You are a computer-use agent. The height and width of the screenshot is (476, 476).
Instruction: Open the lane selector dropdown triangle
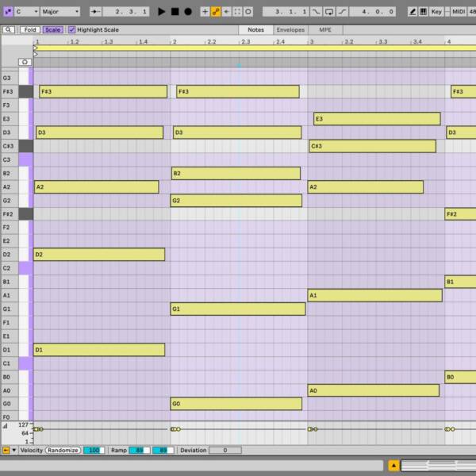pos(14,450)
